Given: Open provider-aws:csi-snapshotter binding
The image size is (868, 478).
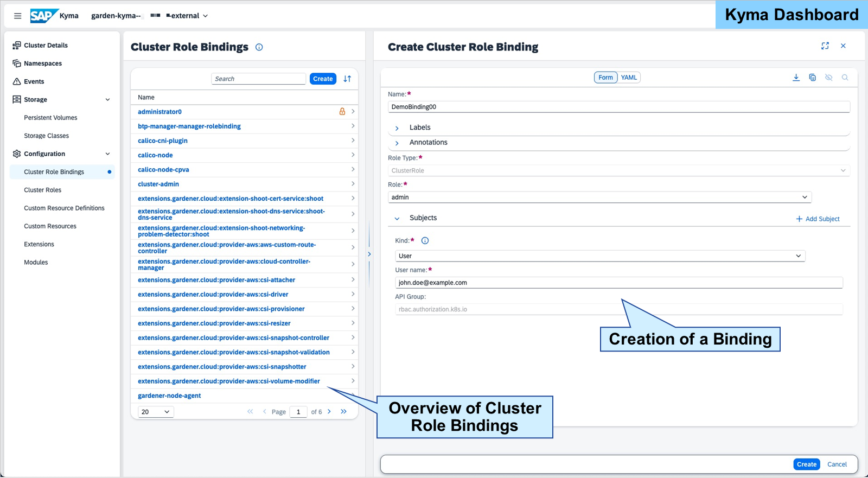Looking at the screenshot, I should 222,367.
